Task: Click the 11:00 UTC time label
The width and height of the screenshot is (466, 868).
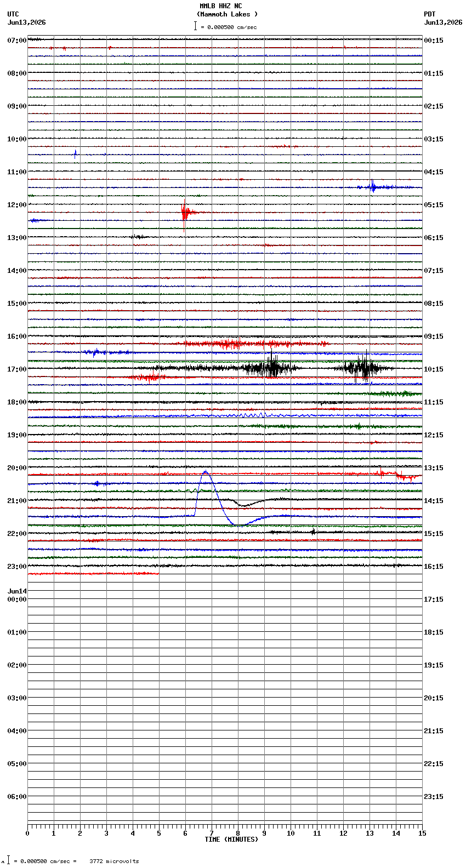Action: pyautogui.click(x=17, y=172)
